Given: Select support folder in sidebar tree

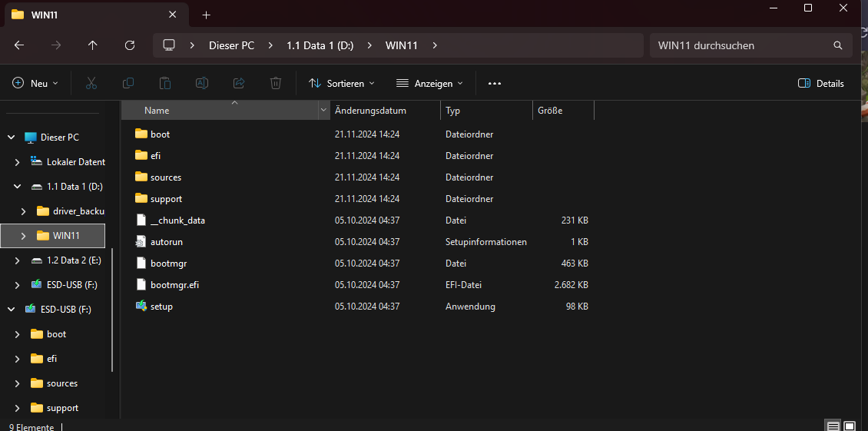Looking at the screenshot, I should pyautogui.click(x=62, y=408).
